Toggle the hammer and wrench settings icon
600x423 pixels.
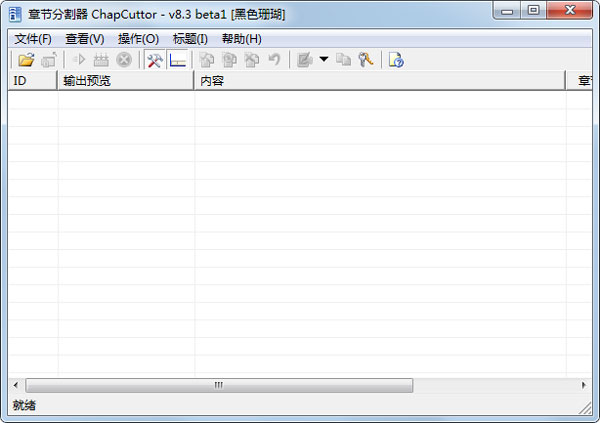[x=155, y=60]
